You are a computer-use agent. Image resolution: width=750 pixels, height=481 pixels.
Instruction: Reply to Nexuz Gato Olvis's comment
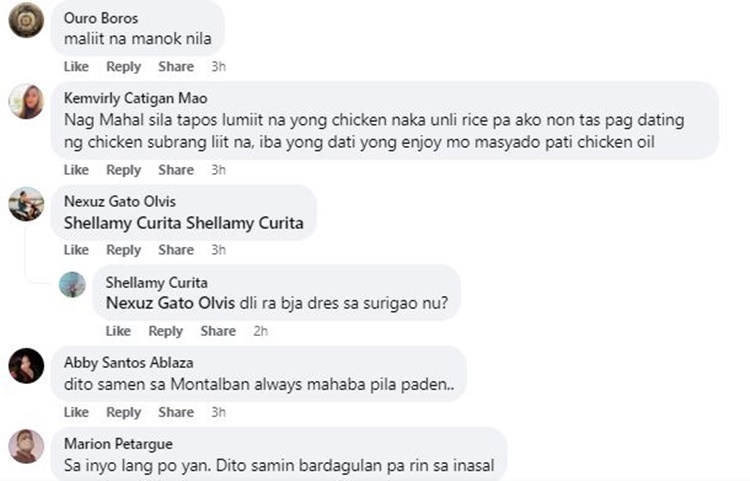124,250
